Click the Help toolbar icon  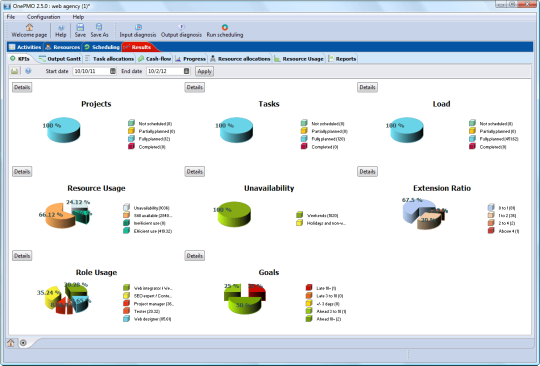pos(61,30)
